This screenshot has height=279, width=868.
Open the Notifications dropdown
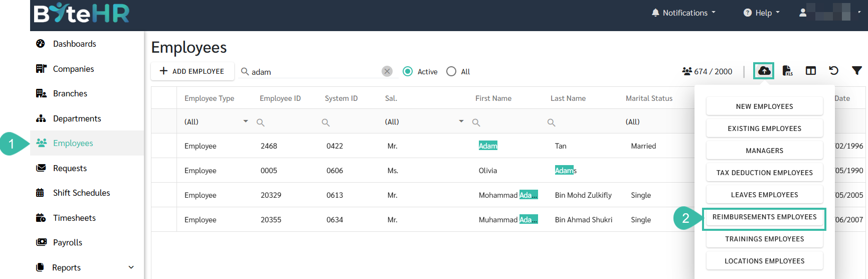(x=683, y=13)
